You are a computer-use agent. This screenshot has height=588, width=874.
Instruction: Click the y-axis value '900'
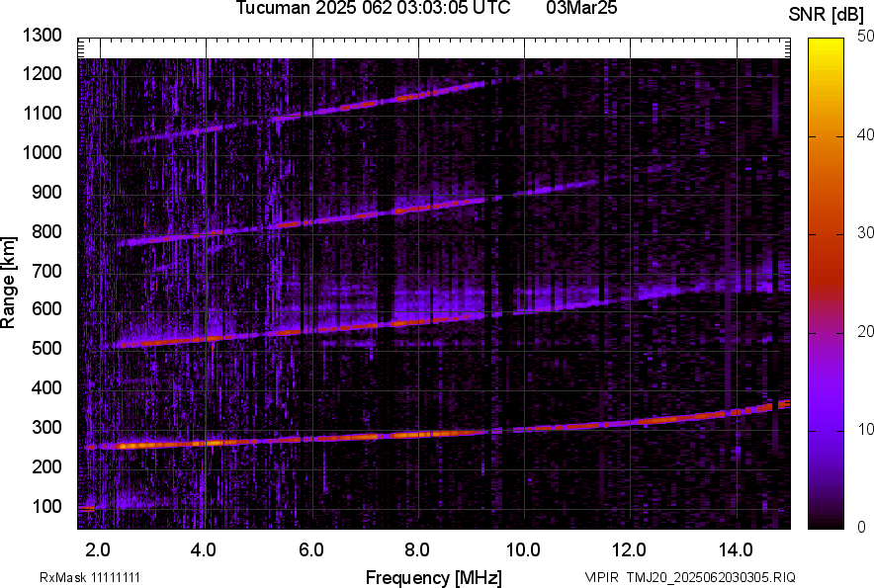46,192
